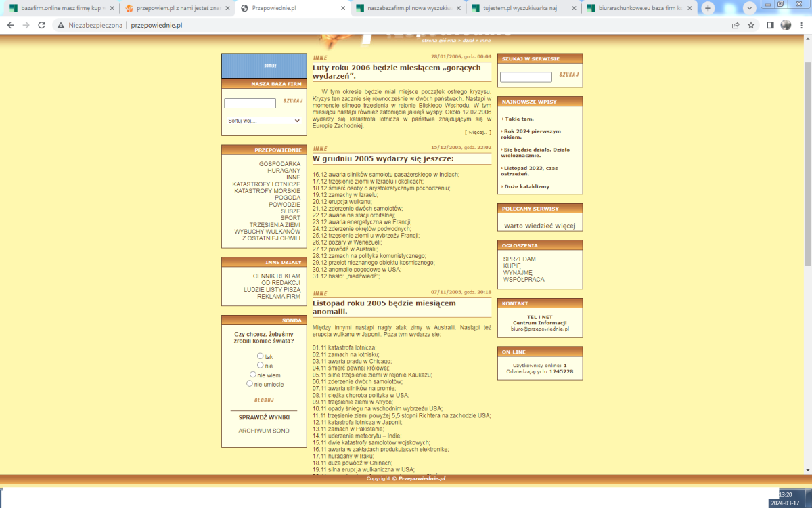Screen dimensions: 812x508
Task: Reload the page with the refresh icon
Action: click(41, 25)
